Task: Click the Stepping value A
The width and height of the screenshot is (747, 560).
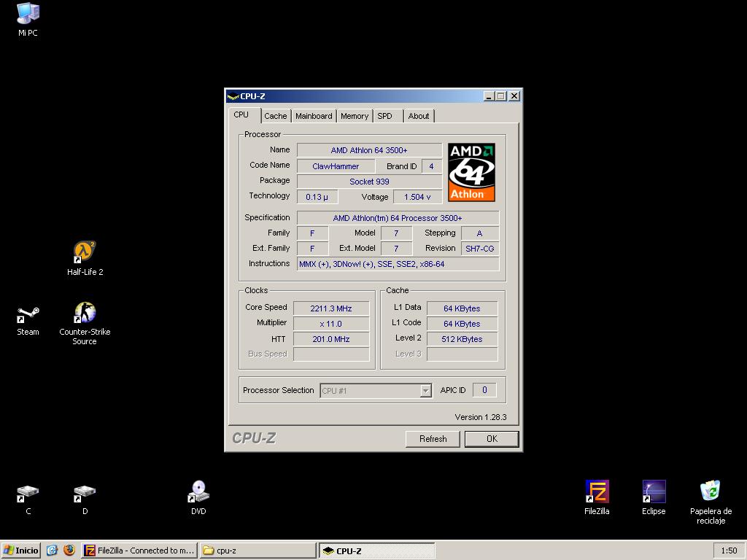Action: tap(480, 233)
